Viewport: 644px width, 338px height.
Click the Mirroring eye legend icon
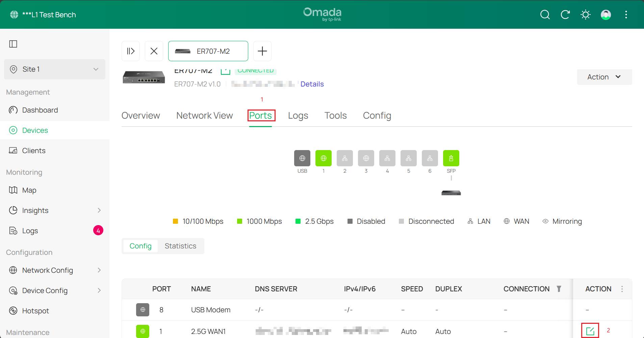tap(545, 221)
